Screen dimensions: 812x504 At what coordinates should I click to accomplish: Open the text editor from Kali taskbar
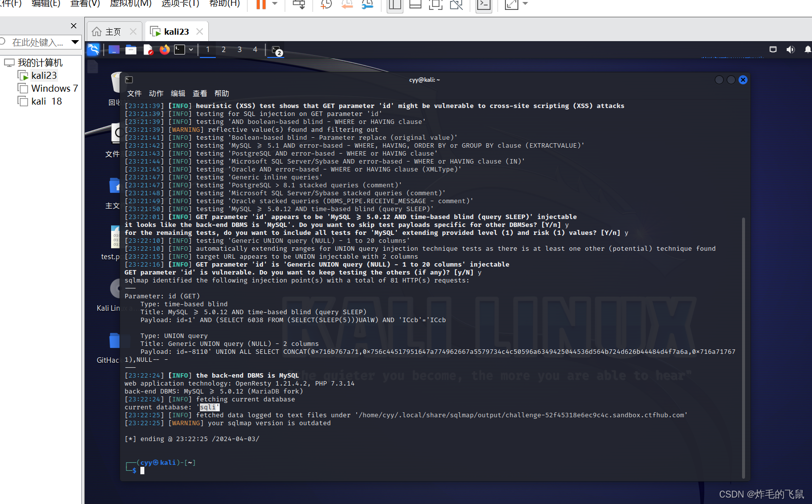(147, 50)
